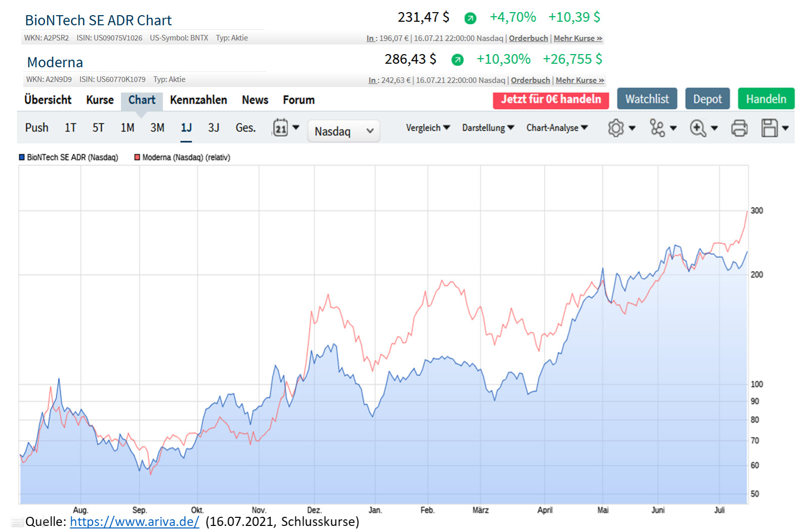
Task: Expand the calendar dropdown arrow
Action: (x=296, y=127)
